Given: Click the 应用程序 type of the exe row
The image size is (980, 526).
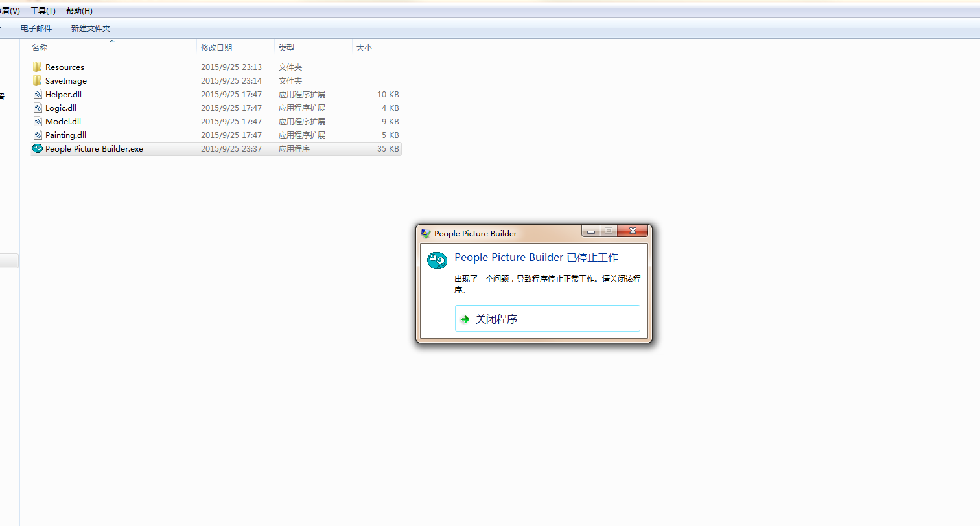Looking at the screenshot, I should [x=294, y=149].
